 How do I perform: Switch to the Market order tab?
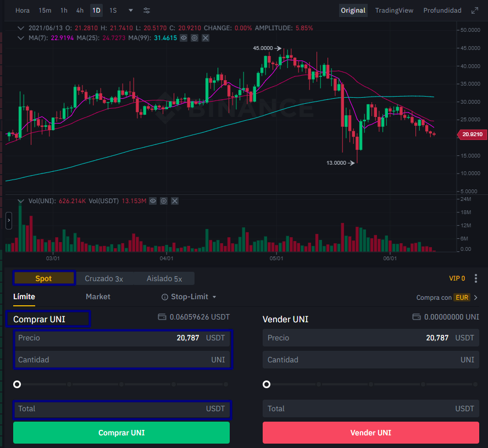[98, 296]
